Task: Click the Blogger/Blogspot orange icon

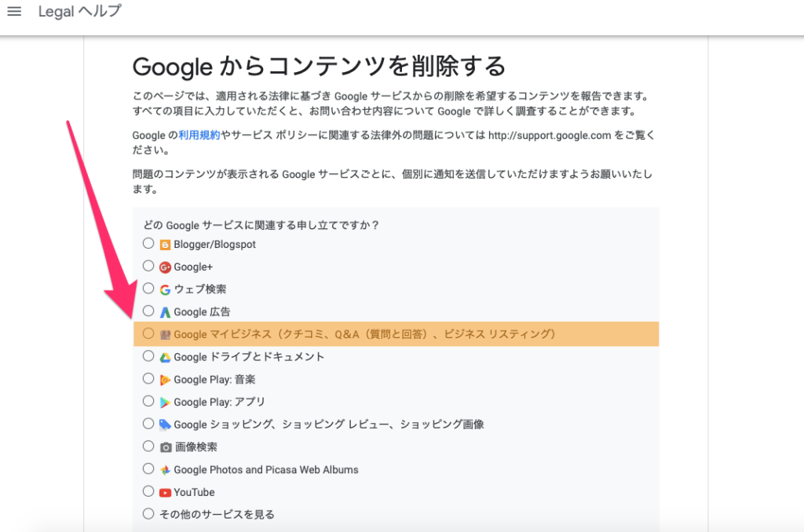Action: 165,245
